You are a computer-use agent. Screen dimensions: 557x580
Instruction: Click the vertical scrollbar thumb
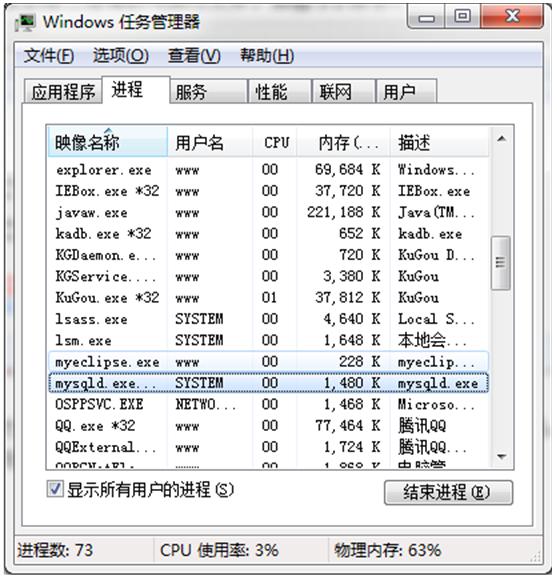tap(501, 263)
